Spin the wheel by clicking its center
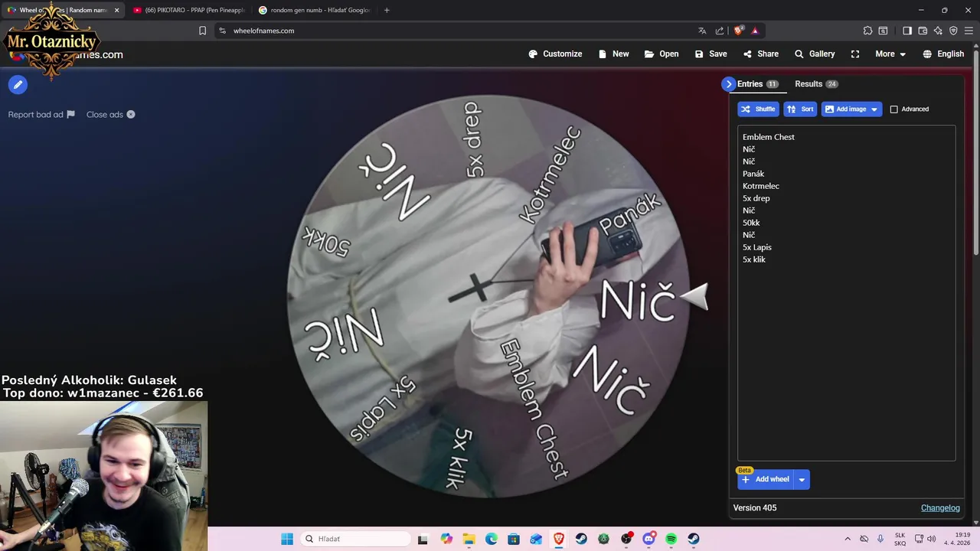This screenshot has width=980, height=551. (488, 296)
